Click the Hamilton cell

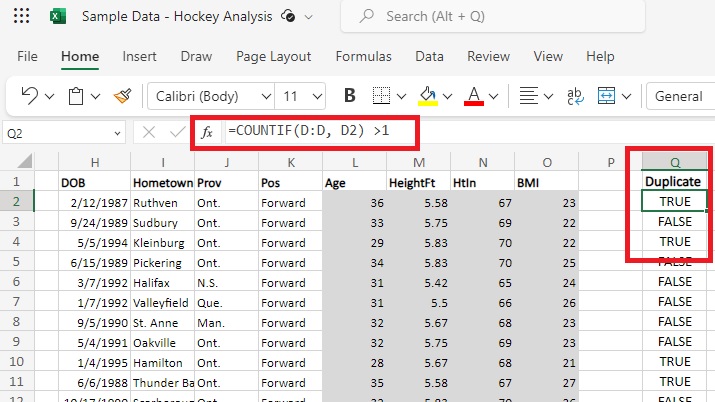point(163,363)
